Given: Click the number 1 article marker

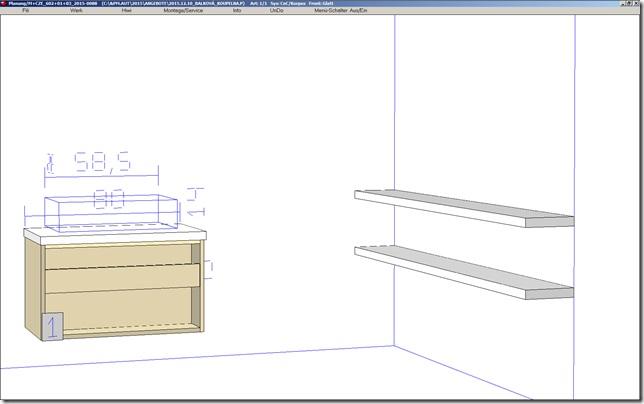Looking at the screenshot, I should (x=51, y=326).
